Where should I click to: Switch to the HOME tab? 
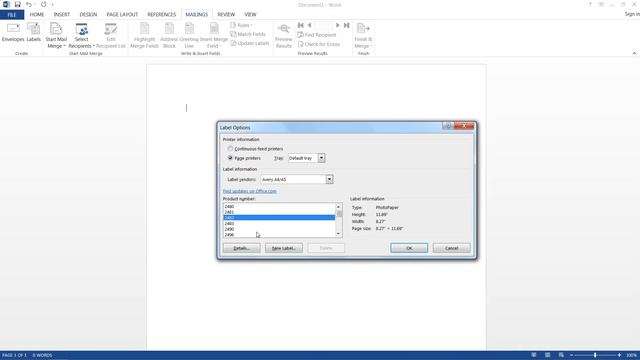pyautogui.click(x=37, y=15)
